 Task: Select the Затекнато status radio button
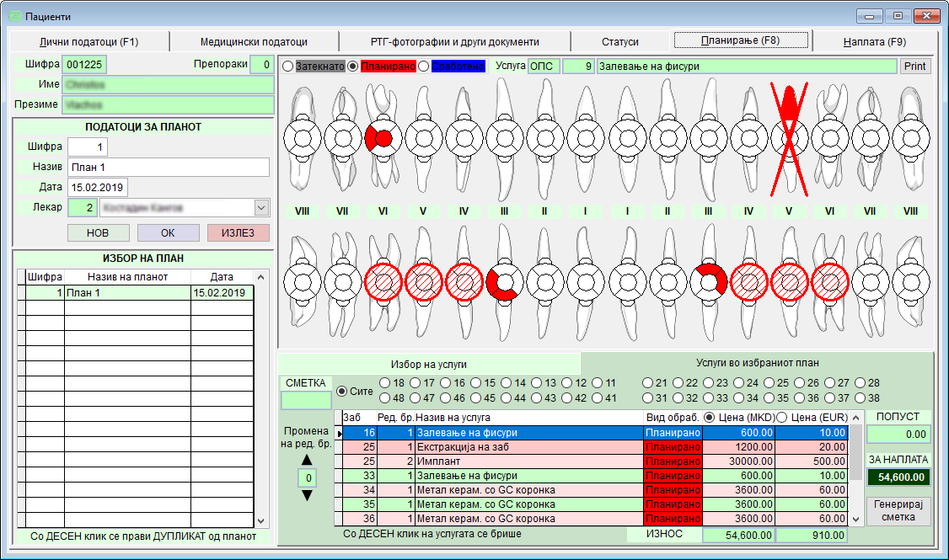[287, 66]
